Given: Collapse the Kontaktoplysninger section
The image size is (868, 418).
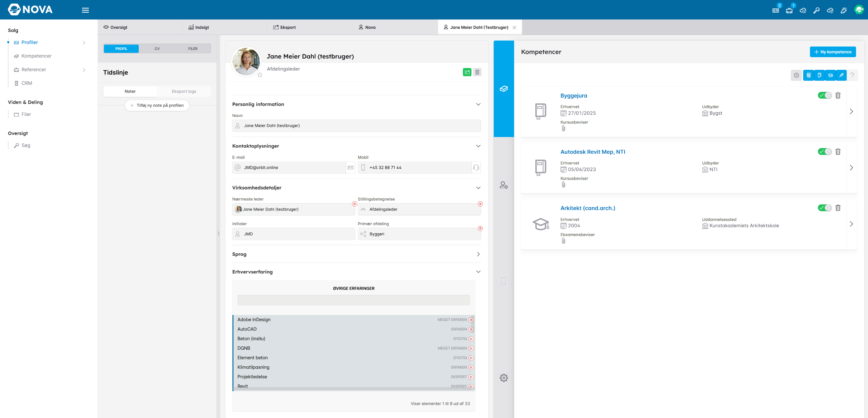Looking at the screenshot, I should click(478, 146).
